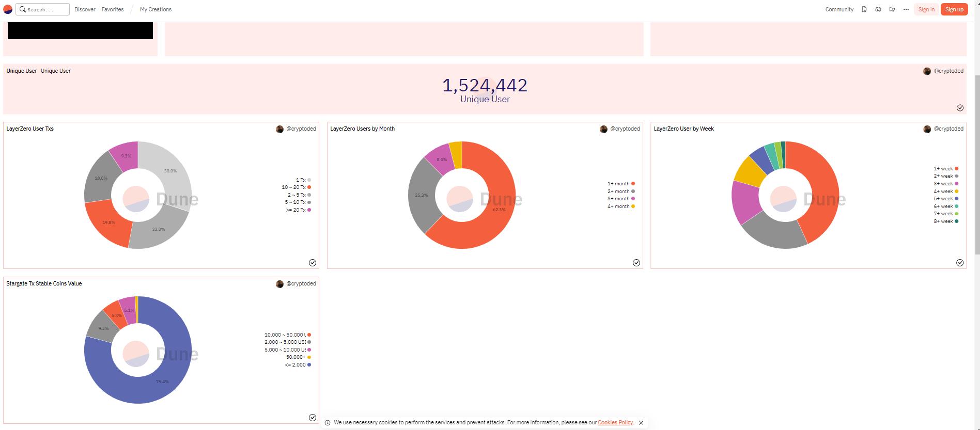Image resolution: width=980 pixels, height=430 pixels.
Task: Click the Dune logo icon
Action: (8, 9)
